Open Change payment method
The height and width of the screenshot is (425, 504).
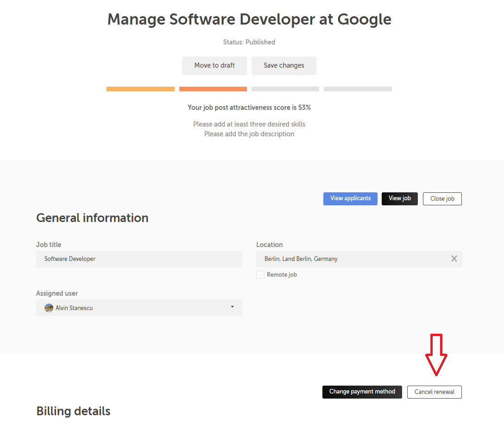(x=362, y=392)
